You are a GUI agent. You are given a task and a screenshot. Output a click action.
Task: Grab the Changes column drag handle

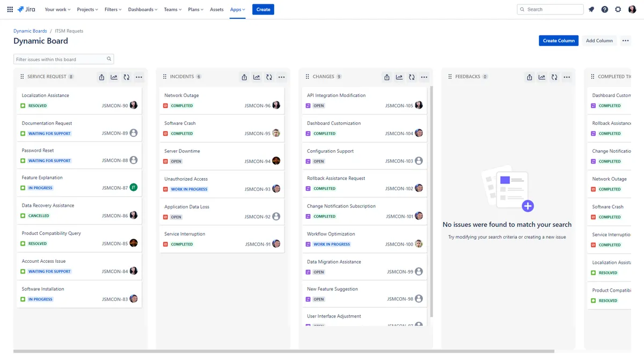pyautogui.click(x=308, y=77)
